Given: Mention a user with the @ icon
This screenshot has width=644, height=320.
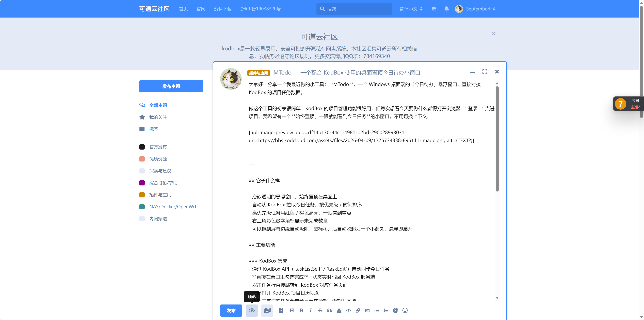Looking at the screenshot, I should [395, 311].
